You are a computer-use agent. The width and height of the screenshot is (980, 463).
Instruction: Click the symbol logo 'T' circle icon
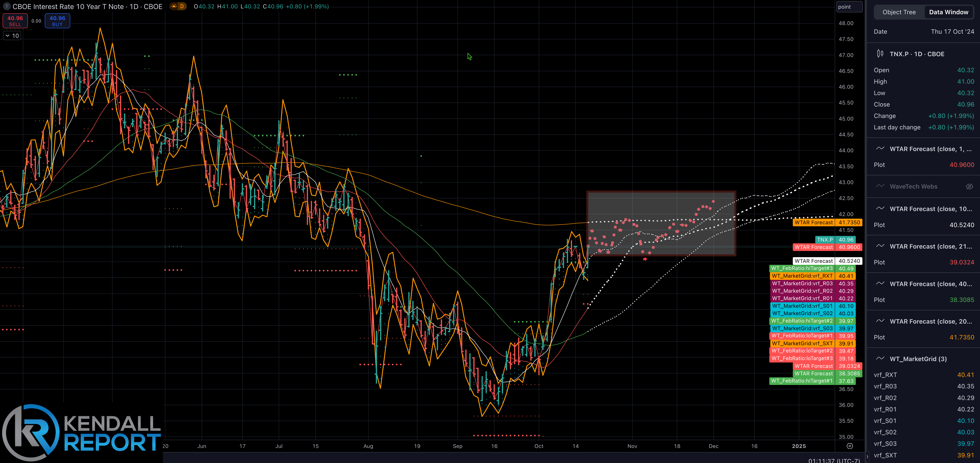[x=6, y=6]
